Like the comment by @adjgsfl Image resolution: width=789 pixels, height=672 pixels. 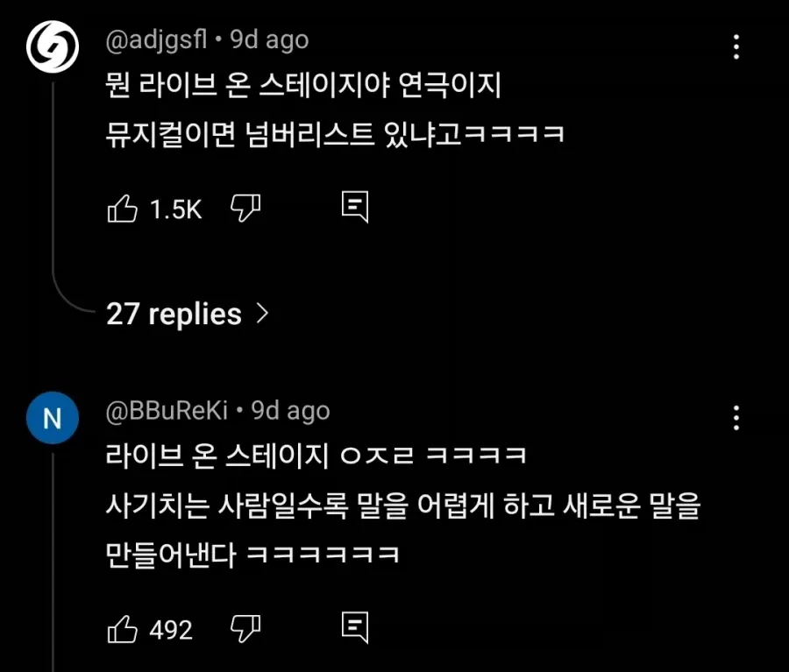pos(122,209)
